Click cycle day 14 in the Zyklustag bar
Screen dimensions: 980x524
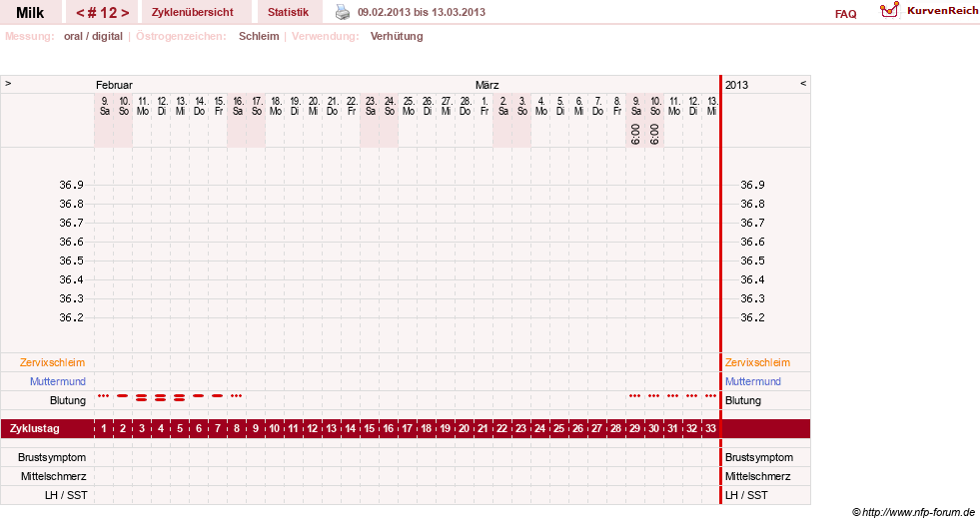(351, 428)
